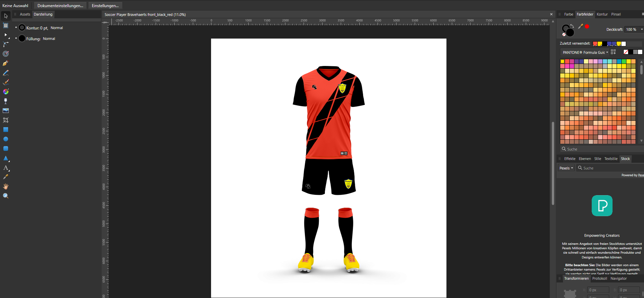This screenshot has width=644, height=298.
Task: Select the Vector Crop tool
Action: 6,120
